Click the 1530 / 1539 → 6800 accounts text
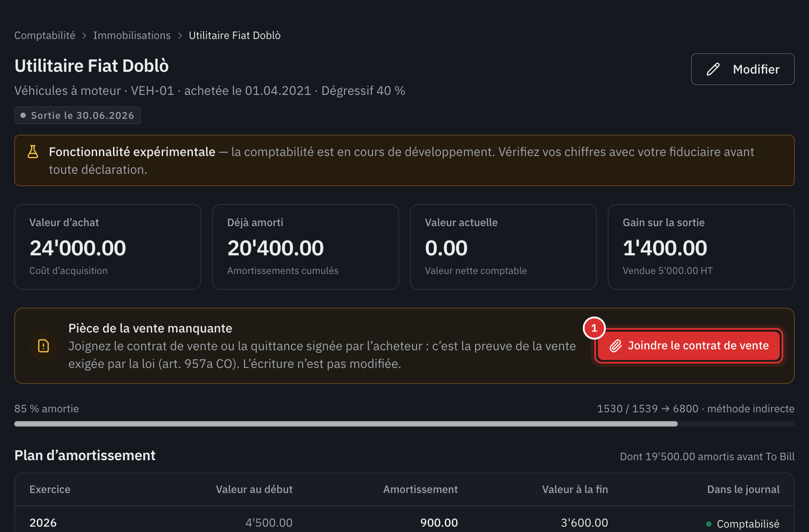The width and height of the screenshot is (809, 532). (x=648, y=409)
